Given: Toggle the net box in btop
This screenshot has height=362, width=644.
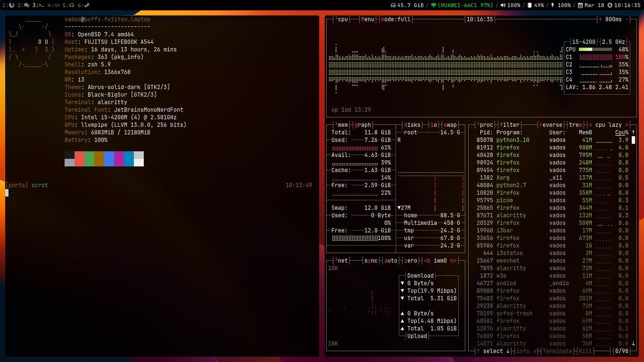Looking at the screenshot, I should (x=341, y=261).
